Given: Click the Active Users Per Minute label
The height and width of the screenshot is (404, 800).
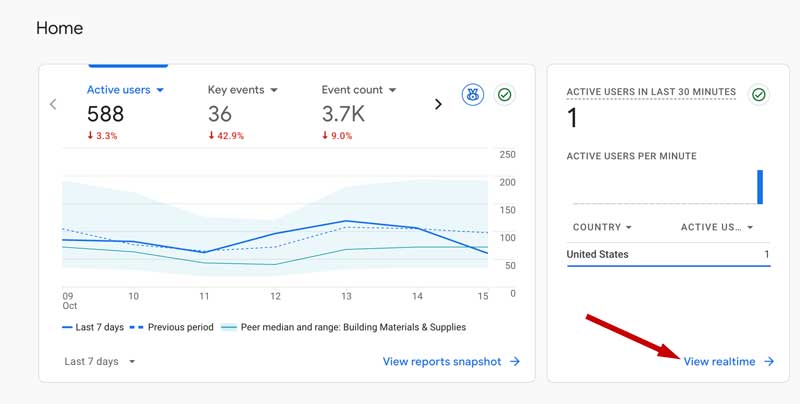Looking at the screenshot, I should [631, 156].
